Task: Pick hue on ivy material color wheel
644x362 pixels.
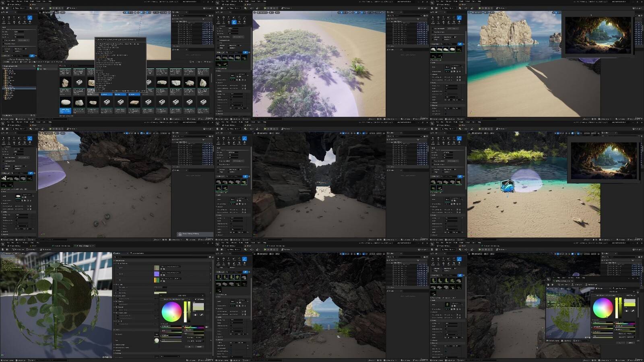Action: 171,311
